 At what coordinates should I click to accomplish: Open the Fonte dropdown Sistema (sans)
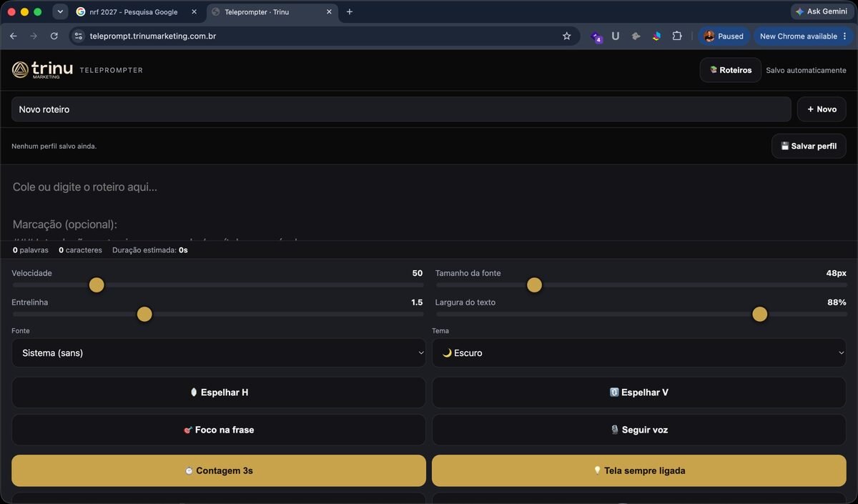pos(219,352)
